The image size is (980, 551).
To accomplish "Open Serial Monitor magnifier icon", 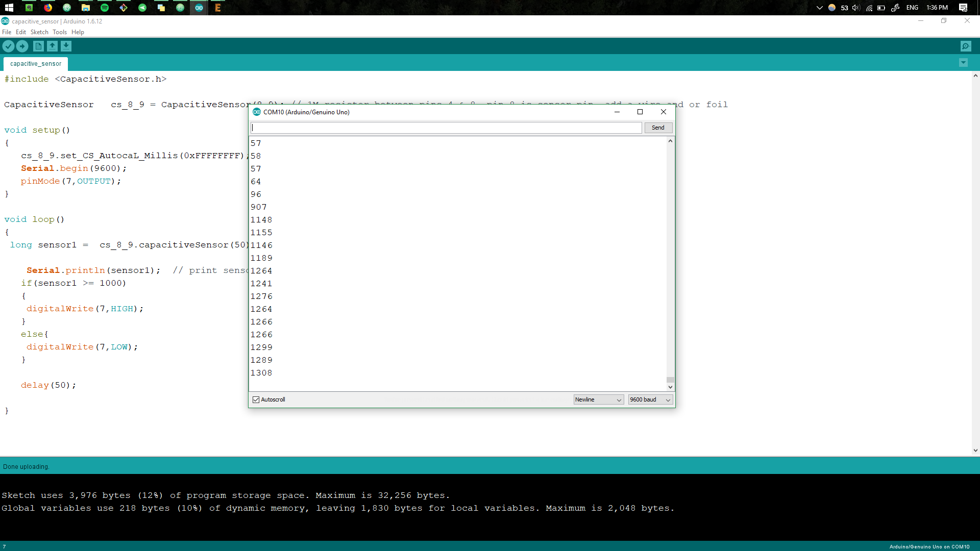I will click(x=966, y=46).
